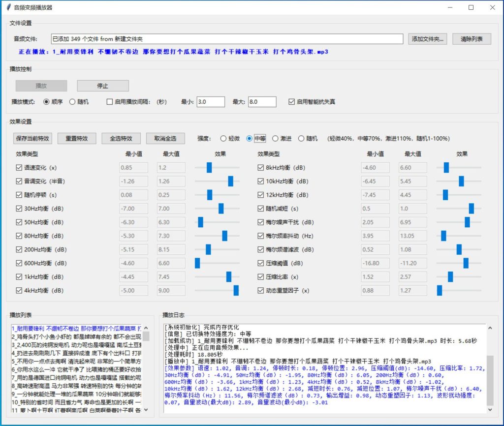Image resolution: width=504 pixels, height=426 pixels.
Task: Toggle 梅尔噪声干扰 (dB) checkbox
Action: [x=261, y=222]
